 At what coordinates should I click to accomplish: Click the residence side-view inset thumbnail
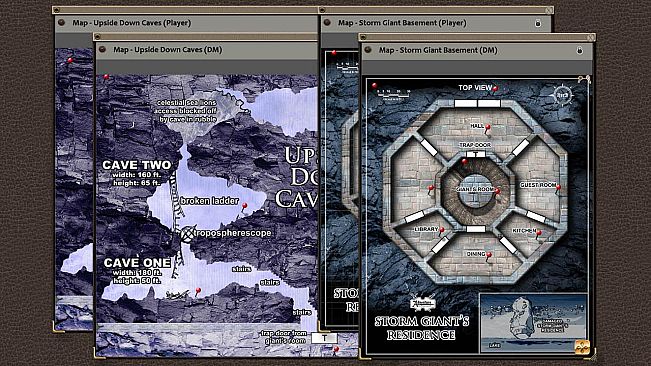click(x=533, y=323)
